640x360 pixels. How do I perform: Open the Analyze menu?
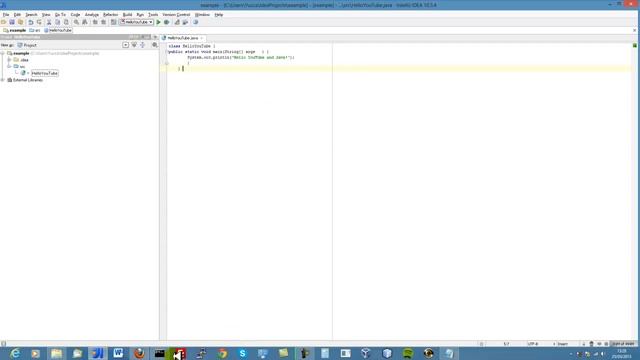[92, 15]
